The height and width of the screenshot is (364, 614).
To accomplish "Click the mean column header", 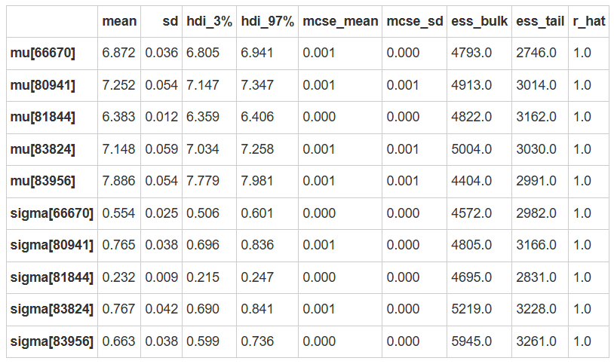I will [x=119, y=21].
